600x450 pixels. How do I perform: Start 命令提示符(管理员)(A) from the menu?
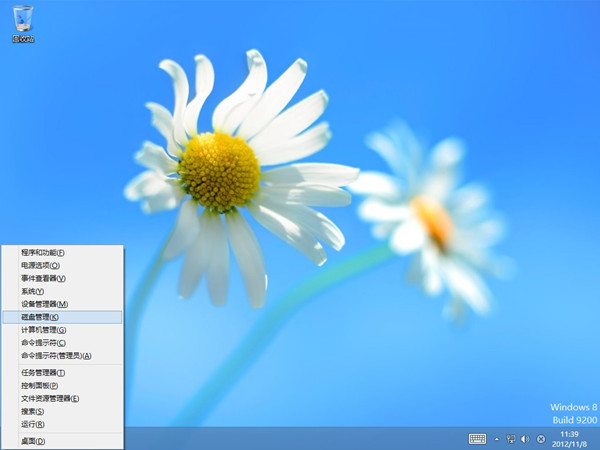[x=56, y=356]
